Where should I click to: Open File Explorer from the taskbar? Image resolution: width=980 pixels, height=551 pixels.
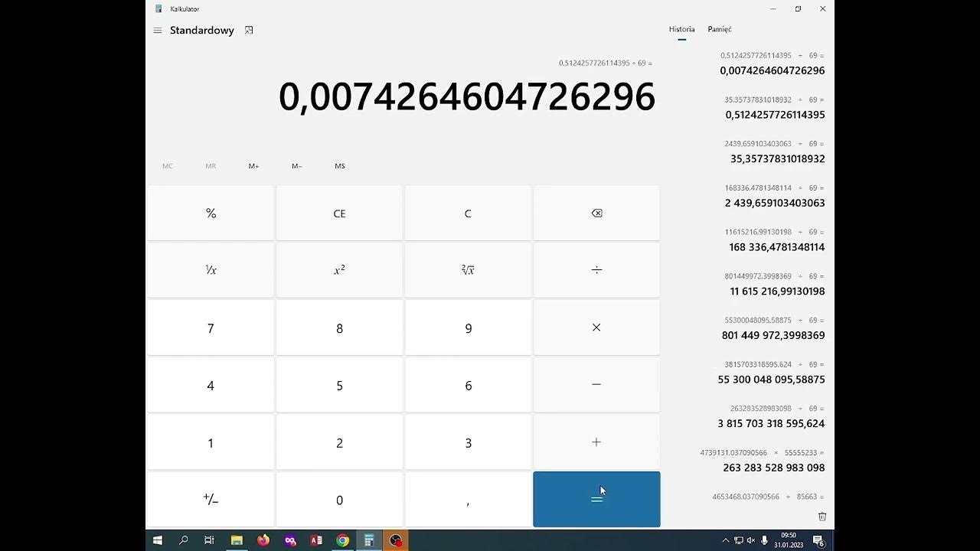(237, 540)
